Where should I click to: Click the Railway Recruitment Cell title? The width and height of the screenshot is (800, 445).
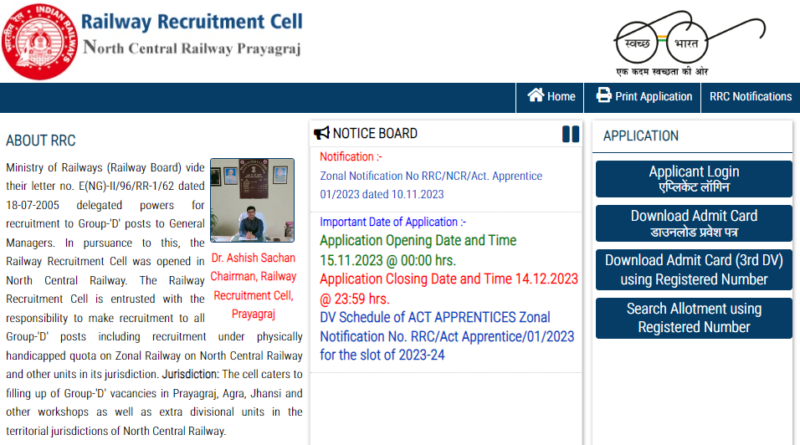tap(192, 22)
